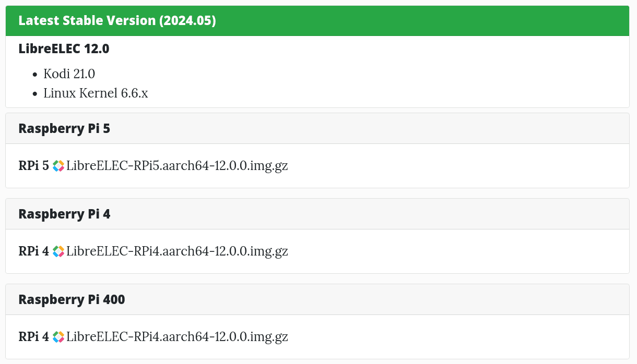Click the LibreELEC icon beside RPi5 download
This screenshot has width=637, height=364.
tap(58, 166)
